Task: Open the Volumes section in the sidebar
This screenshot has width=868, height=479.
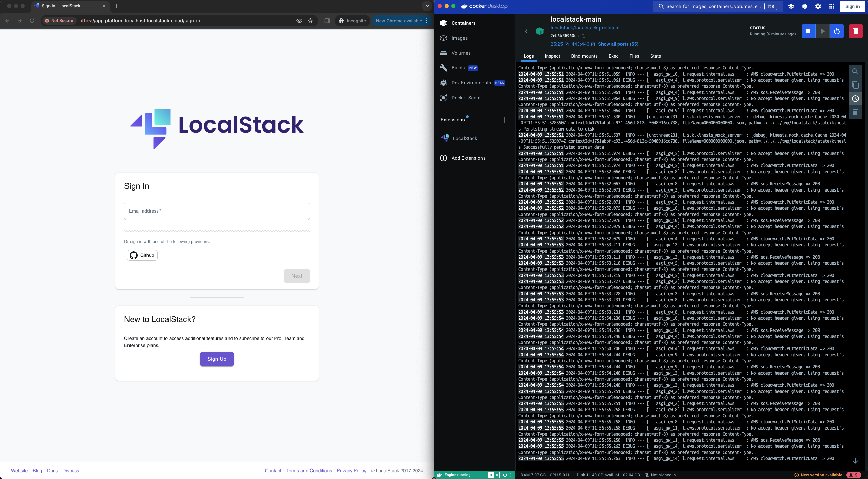Action: (x=461, y=53)
